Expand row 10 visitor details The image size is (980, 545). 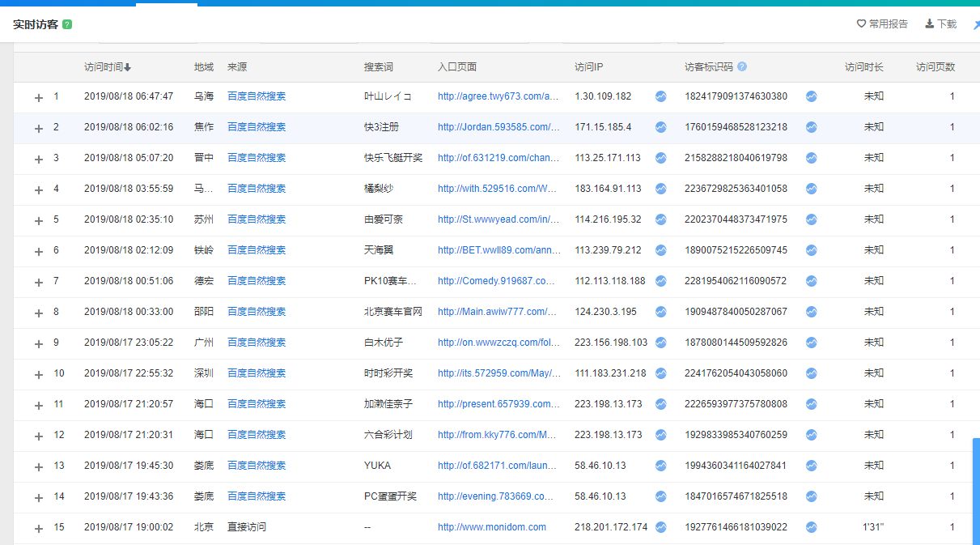point(38,374)
